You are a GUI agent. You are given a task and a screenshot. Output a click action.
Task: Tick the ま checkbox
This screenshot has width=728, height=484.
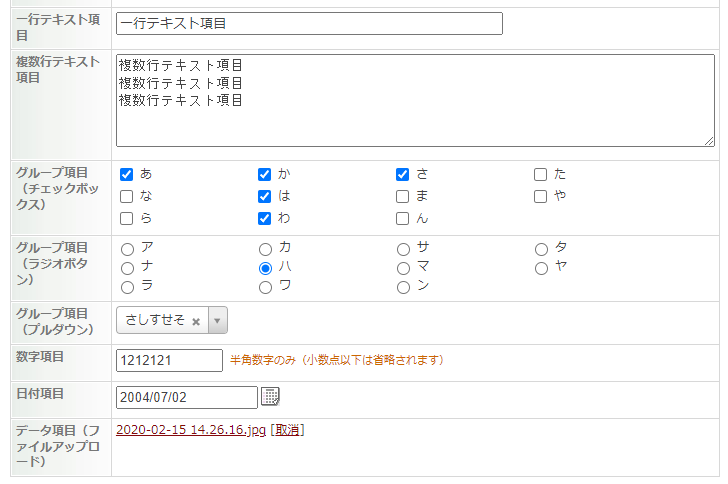pyautogui.click(x=403, y=196)
